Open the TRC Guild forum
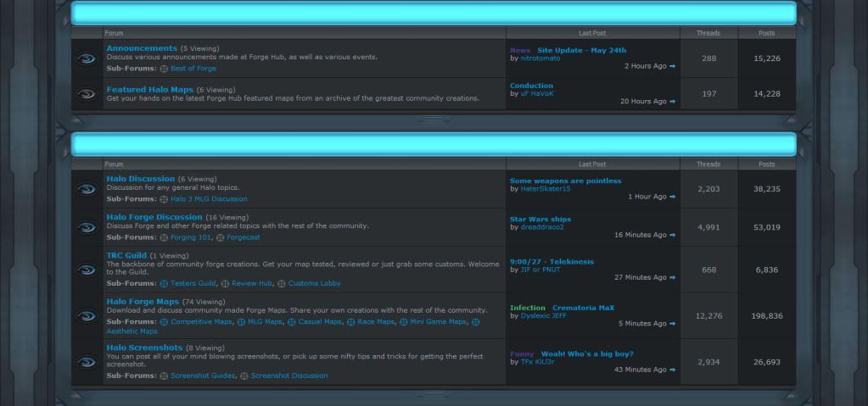 tap(126, 255)
